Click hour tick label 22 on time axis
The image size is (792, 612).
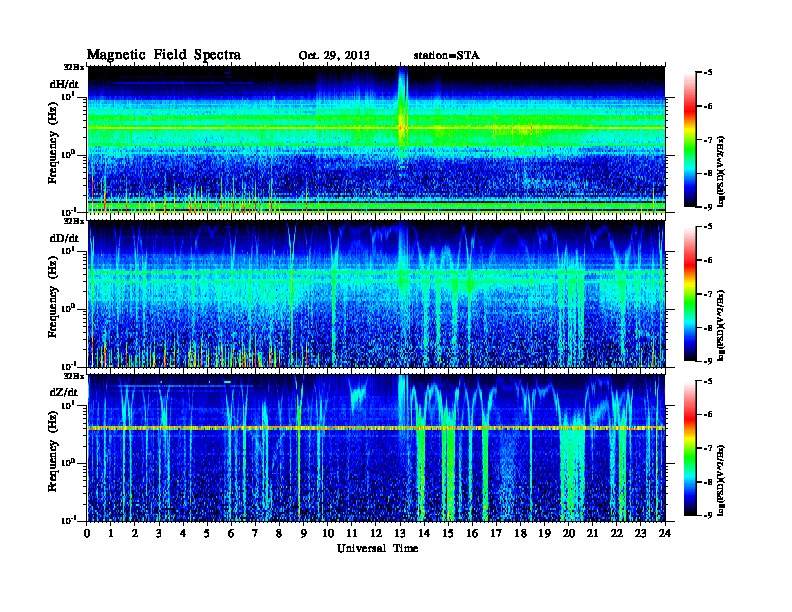617,533
